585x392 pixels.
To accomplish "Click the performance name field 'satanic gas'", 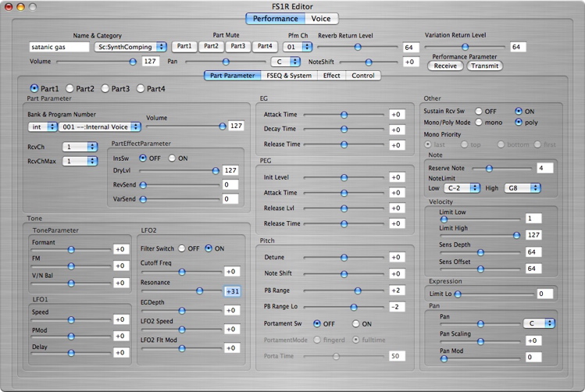I will click(x=59, y=47).
